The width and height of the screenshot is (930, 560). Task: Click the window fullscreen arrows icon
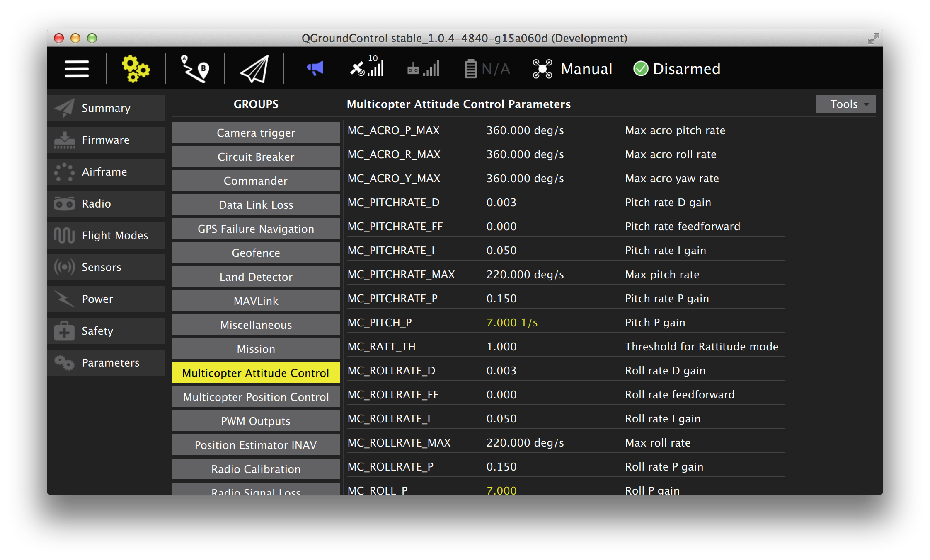coord(873,39)
